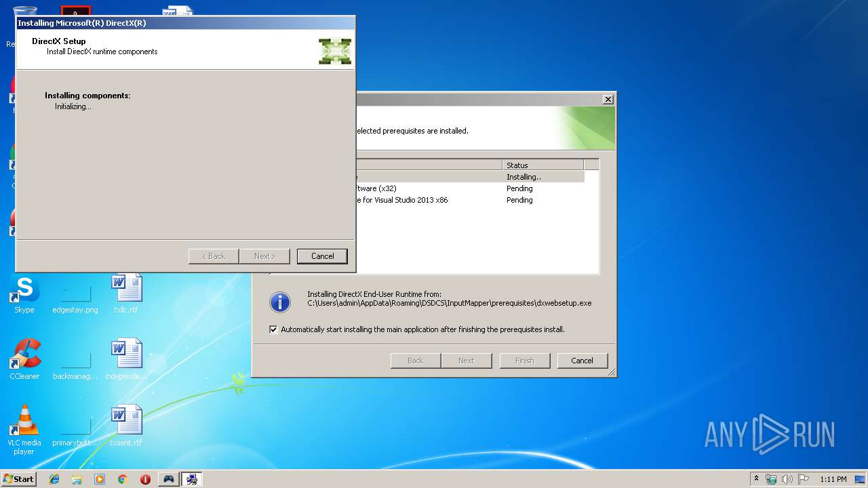
Task: Click the dxwebsetup.exe path text
Action: click(x=449, y=303)
